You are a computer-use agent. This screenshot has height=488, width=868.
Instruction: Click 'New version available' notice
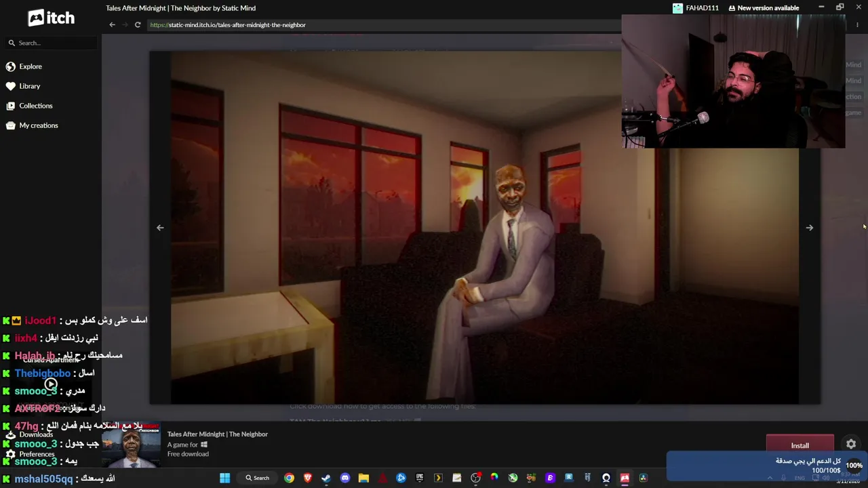tap(764, 8)
